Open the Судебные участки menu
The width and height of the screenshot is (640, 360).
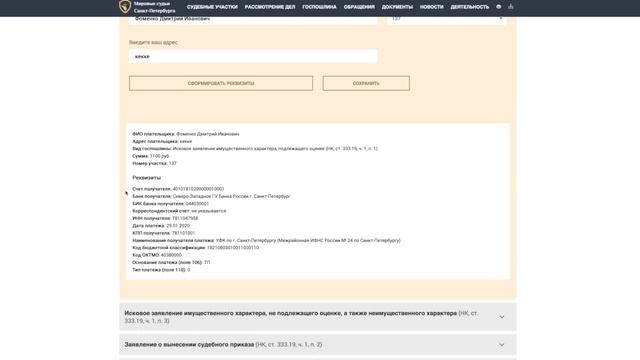pos(212,7)
